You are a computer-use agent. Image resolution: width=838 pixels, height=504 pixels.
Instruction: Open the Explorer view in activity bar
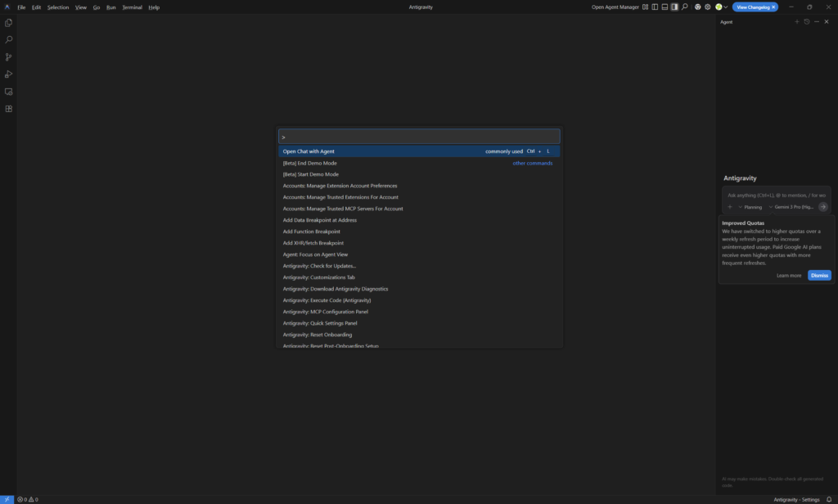click(x=9, y=23)
